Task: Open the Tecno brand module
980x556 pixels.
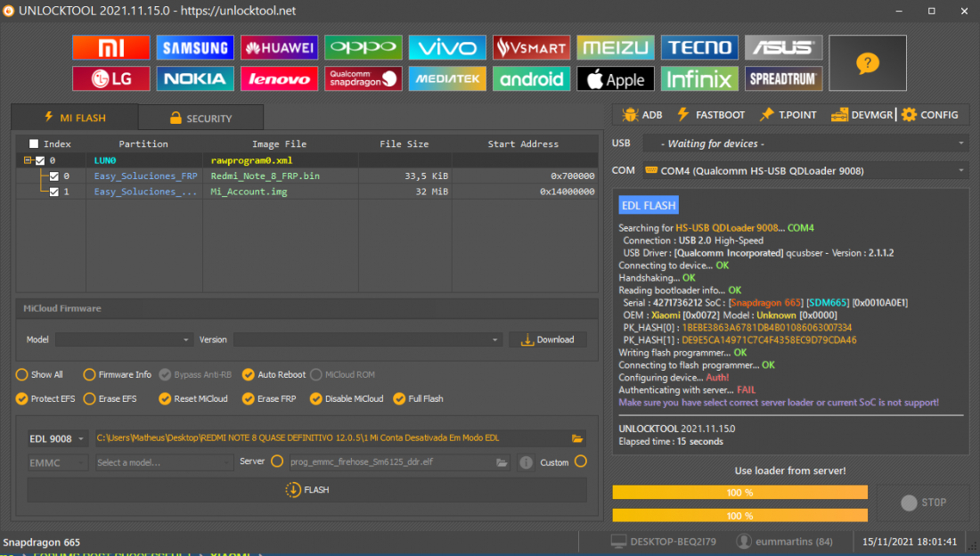Action: [x=699, y=47]
